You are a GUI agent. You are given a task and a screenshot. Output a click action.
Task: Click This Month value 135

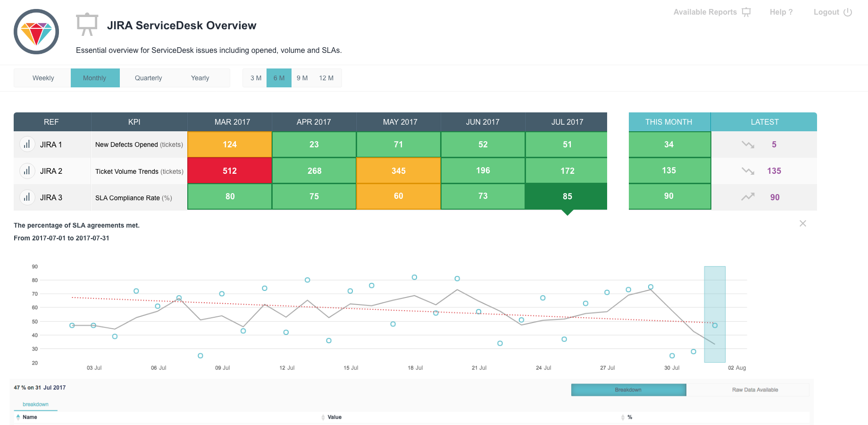669,170
